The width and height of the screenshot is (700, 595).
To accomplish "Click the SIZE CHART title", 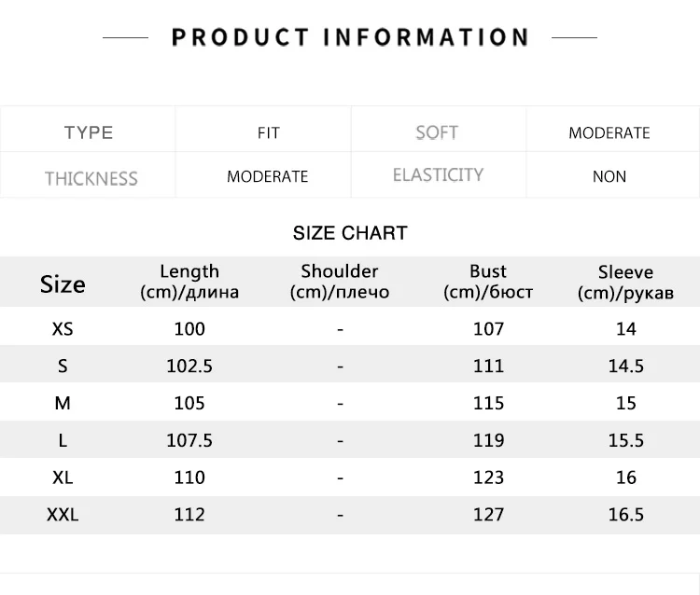I will click(x=350, y=233).
